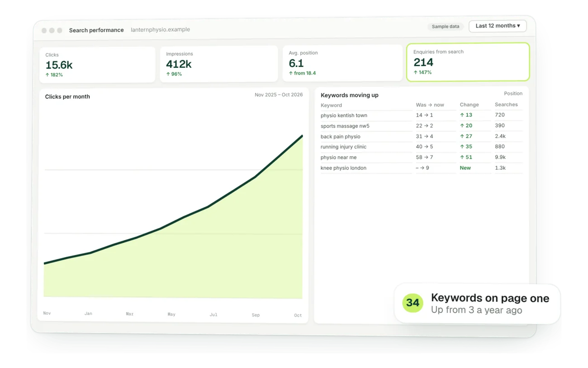Image resolution: width=588 pixels, height=368 pixels.
Task: Open the Last 12 months dropdown
Action: coord(498,26)
